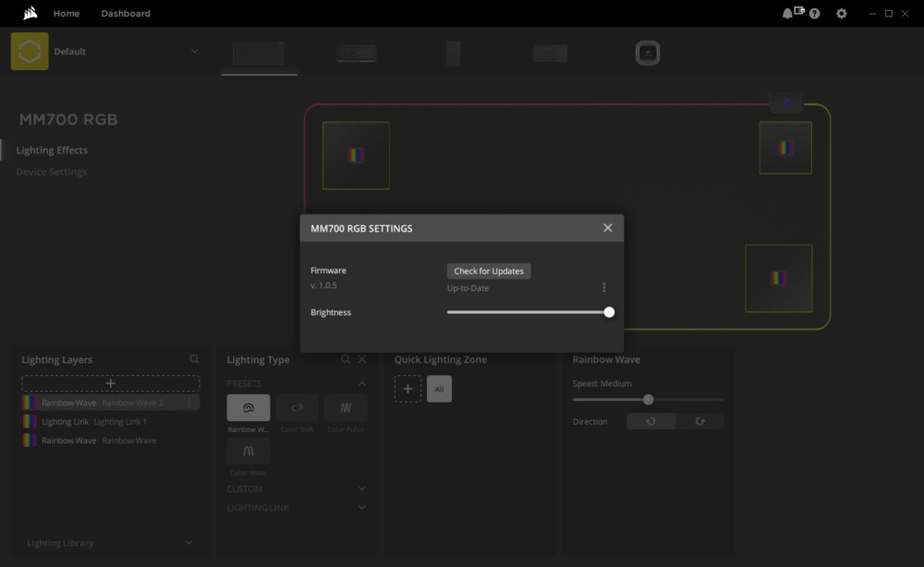Close the Lighting Type panel
The width and height of the screenshot is (924, 567).
362,359
